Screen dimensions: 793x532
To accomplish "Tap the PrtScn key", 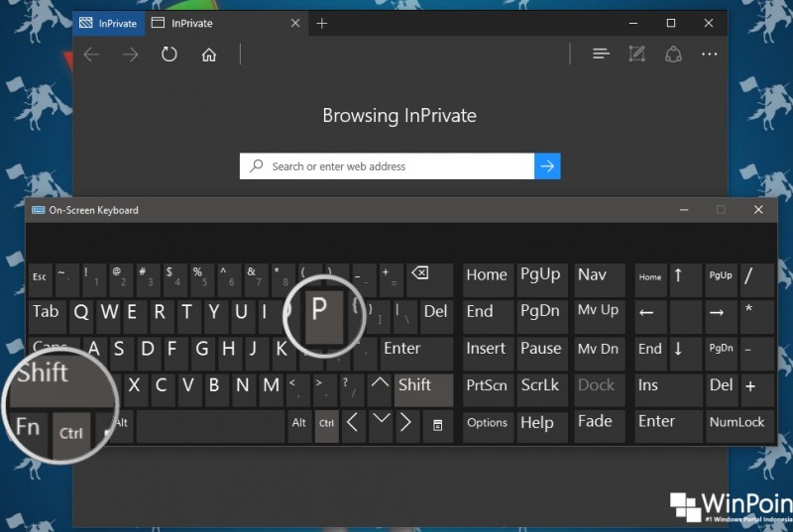I will [x=488, y=390].
